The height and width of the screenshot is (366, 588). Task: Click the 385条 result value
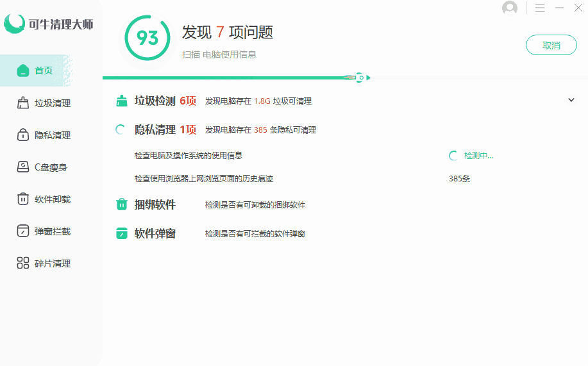point(459,178)
